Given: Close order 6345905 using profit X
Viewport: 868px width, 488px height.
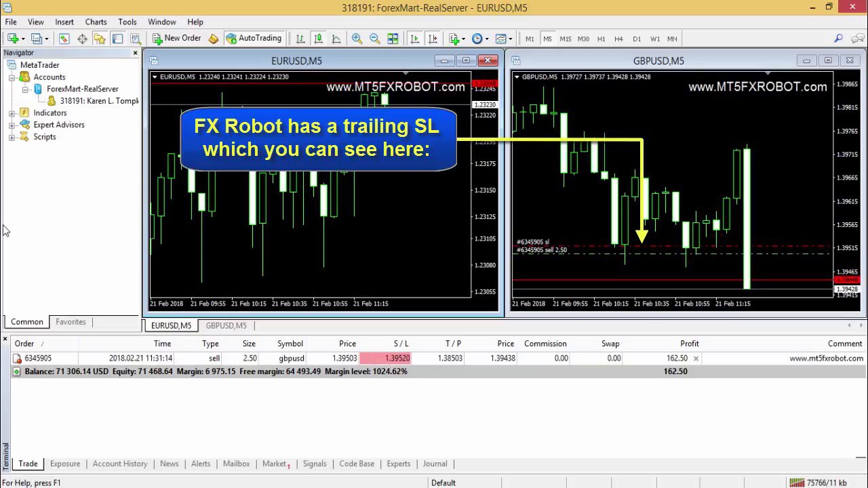Looking at the screenshot, I should click(x=696, y=359).
